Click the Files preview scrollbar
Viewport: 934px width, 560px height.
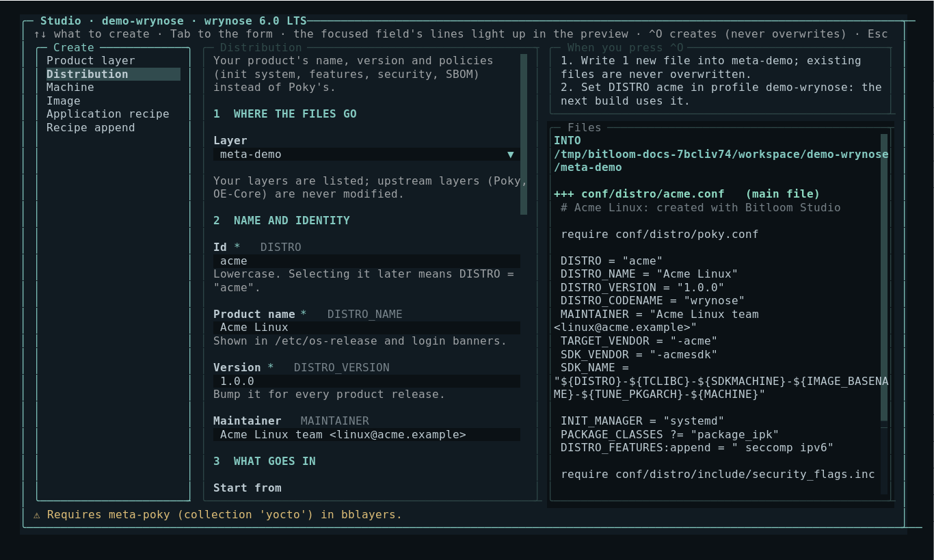[x=884, y=278]
